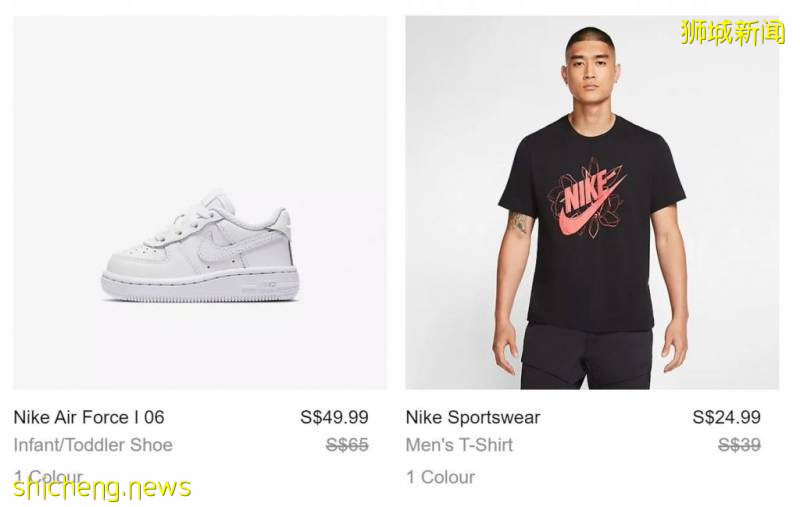
Task: Click the crossed-out S$65 original price
Action: (347, 445)
